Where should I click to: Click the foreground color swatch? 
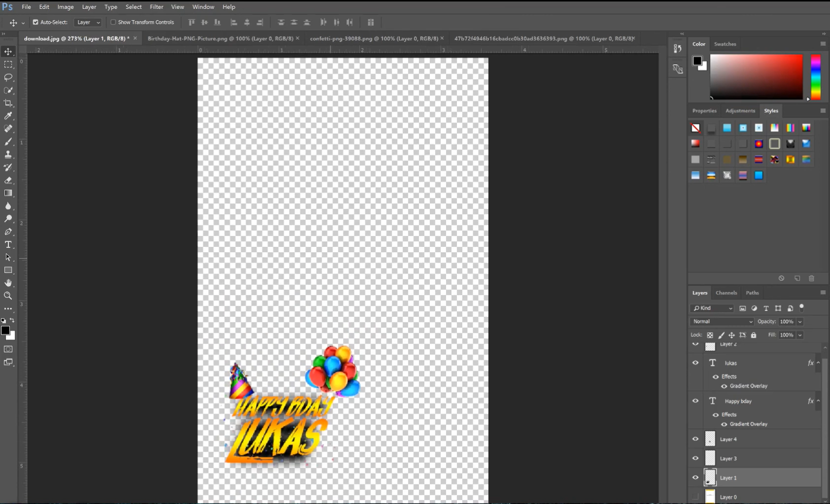tap(5, 331)
